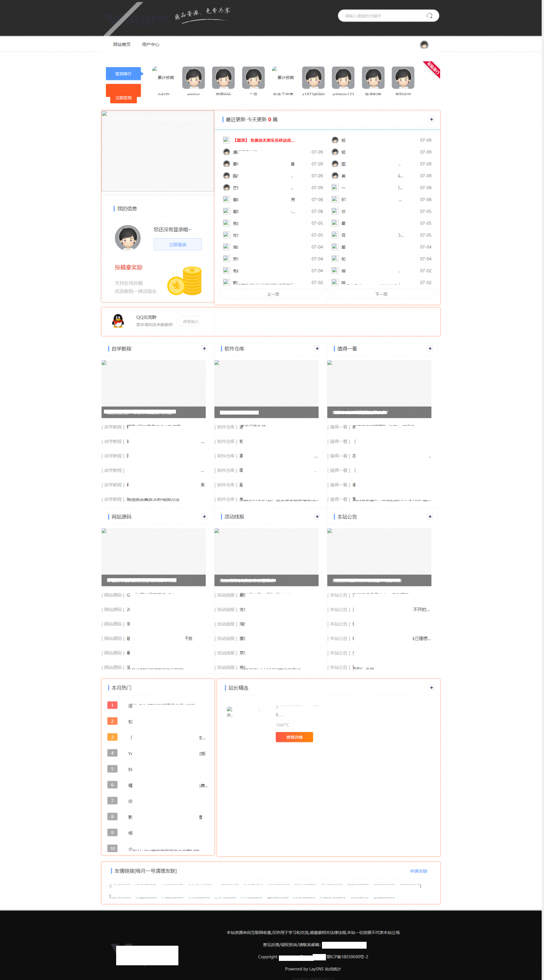Click the QQ penguin icon
Viewport: 544px width, 980px height.
118,321
